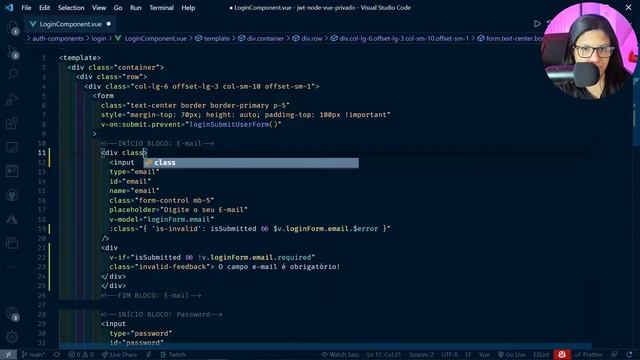Change end of line sequence LF
This screenshot has height=360, width=640.
tap(468, 355)
